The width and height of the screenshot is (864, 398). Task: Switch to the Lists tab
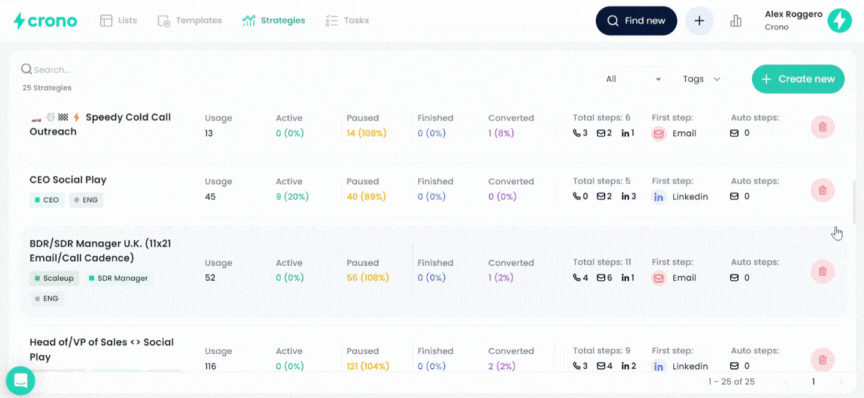tap(118, 21)
